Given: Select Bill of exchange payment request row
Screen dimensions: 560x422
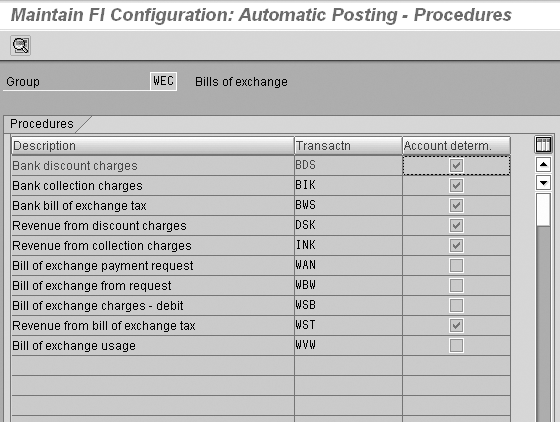Looking at the screenshot, I should [261, 265].
